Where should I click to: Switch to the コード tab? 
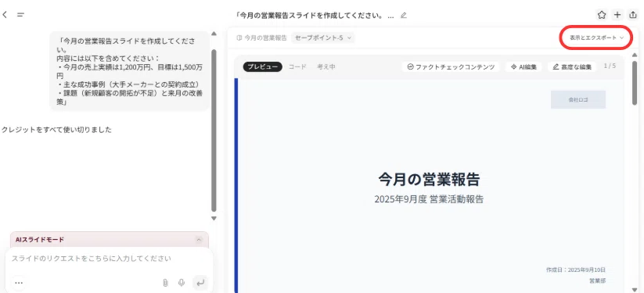(297, 67)
